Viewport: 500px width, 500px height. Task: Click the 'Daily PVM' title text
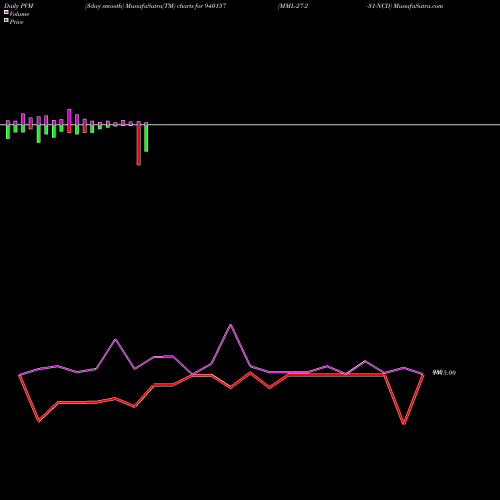pos(19,6)
